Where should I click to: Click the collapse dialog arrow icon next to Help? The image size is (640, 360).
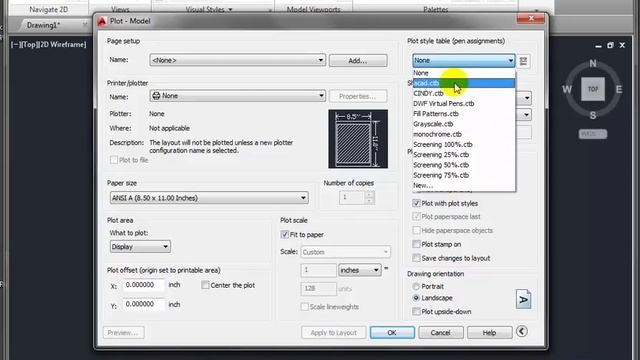522,331
